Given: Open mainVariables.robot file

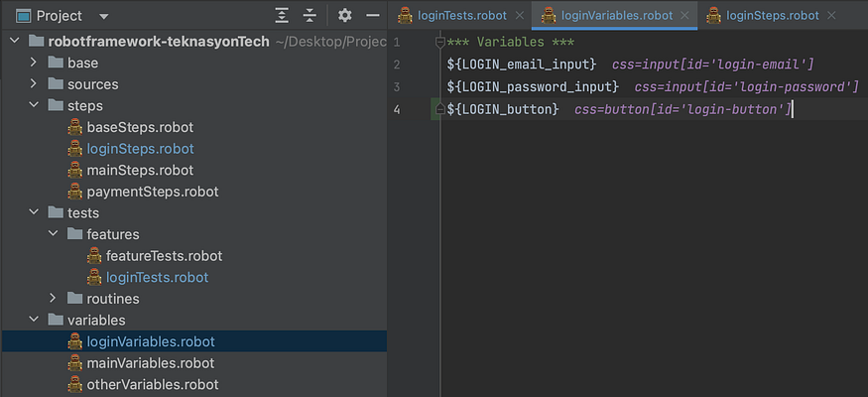Looking at the screenshot, I should click(x=151, y=363).
